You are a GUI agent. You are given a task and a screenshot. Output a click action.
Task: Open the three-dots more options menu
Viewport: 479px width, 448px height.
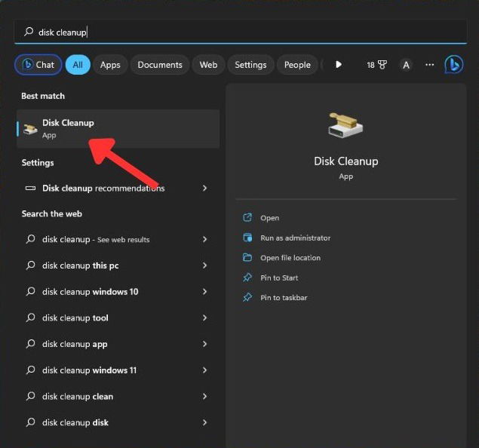pos(429,65)
